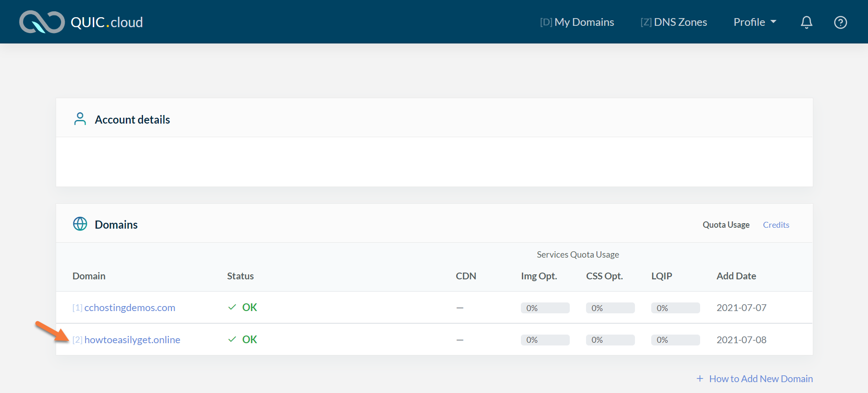Screen dimensions: 868x393
Task: Click the LQIP usage bar for howtoeasilyget.online
Action: point(675,340)
